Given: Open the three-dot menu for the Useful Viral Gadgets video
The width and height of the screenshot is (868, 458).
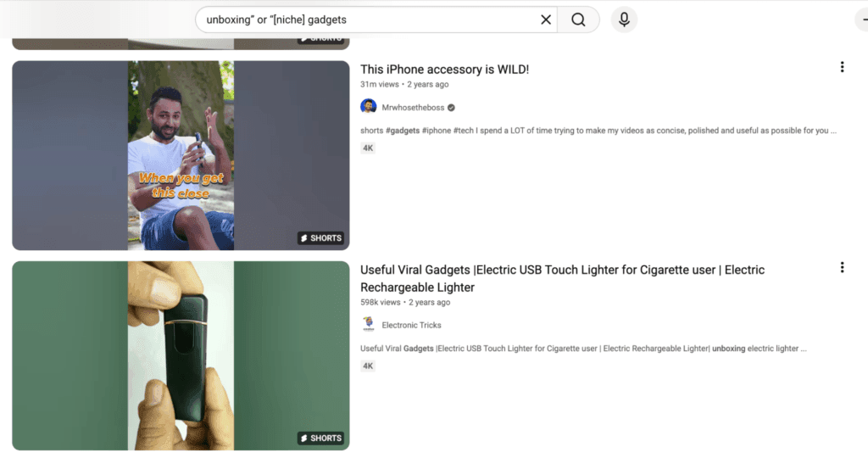Looking at the screenshot, I should pos(842,267).
